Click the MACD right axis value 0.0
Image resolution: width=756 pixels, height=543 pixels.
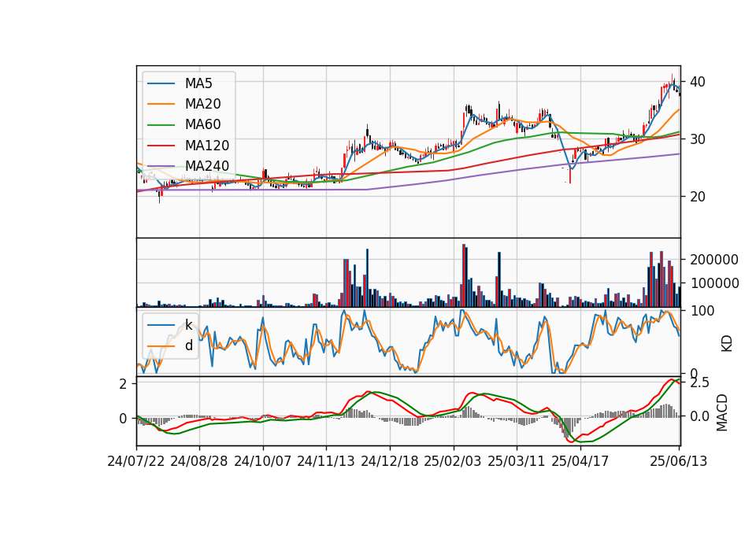point(699,416)
